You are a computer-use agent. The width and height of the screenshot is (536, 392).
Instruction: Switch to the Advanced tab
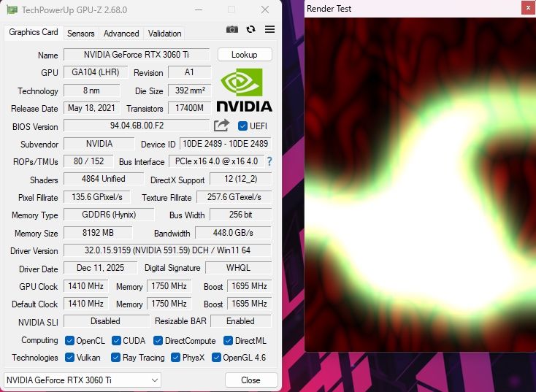[121, 34]
